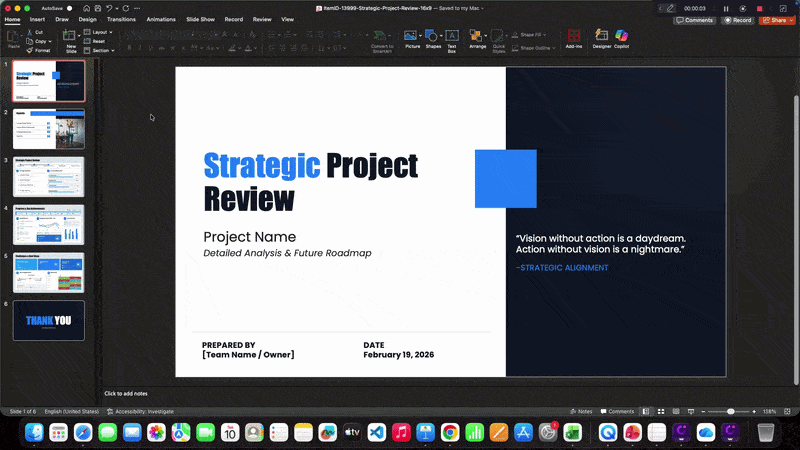Click Convert to SmartArt

click(382, 41)
